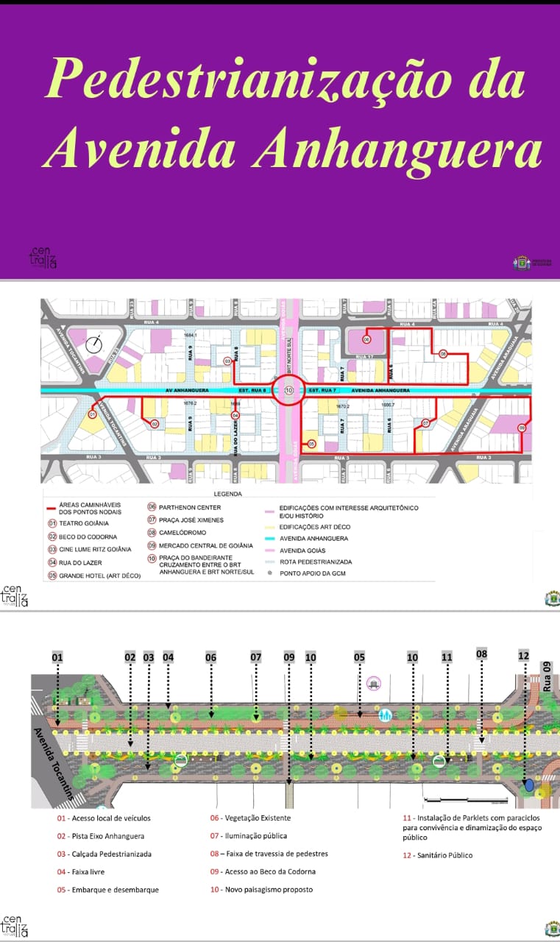Click the gray 01 callout label above street plan
The width and height of the screenshot is (560, 942).
coord(57,656)
